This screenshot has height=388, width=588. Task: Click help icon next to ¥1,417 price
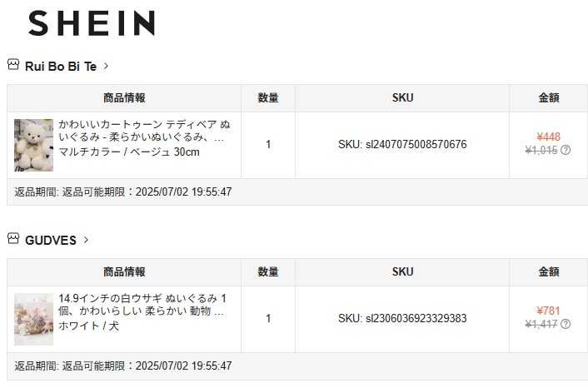click(x=566, y=324)
